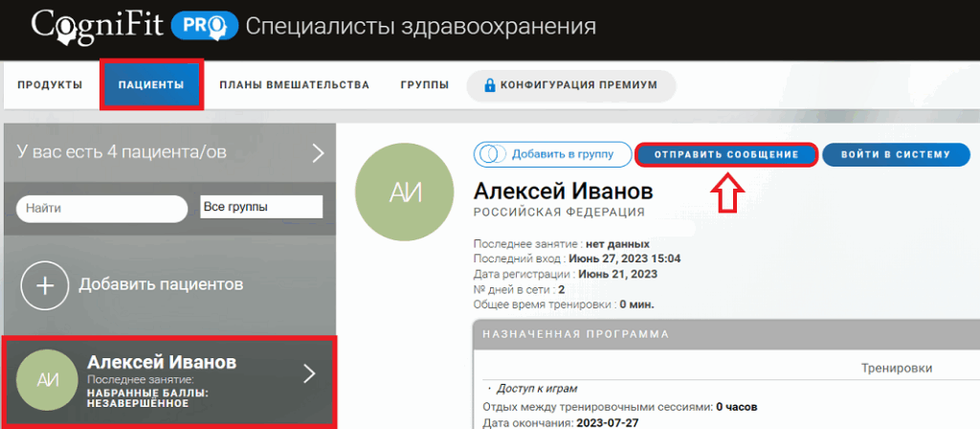Switch to the Продукты tab

click(x=50, y=85)
